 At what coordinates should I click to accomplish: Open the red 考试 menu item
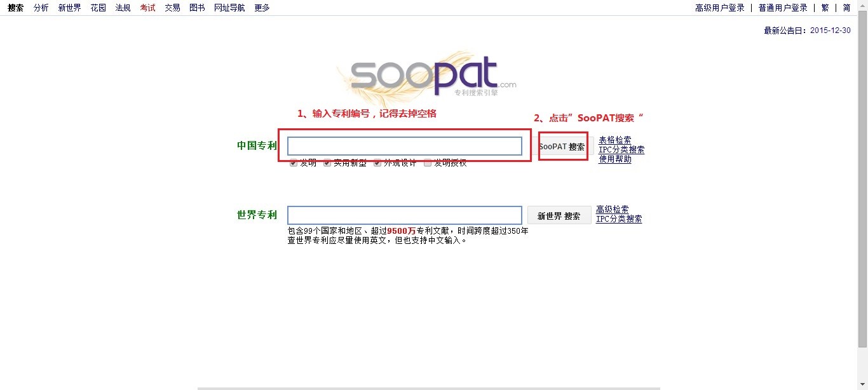click(147, 8)
